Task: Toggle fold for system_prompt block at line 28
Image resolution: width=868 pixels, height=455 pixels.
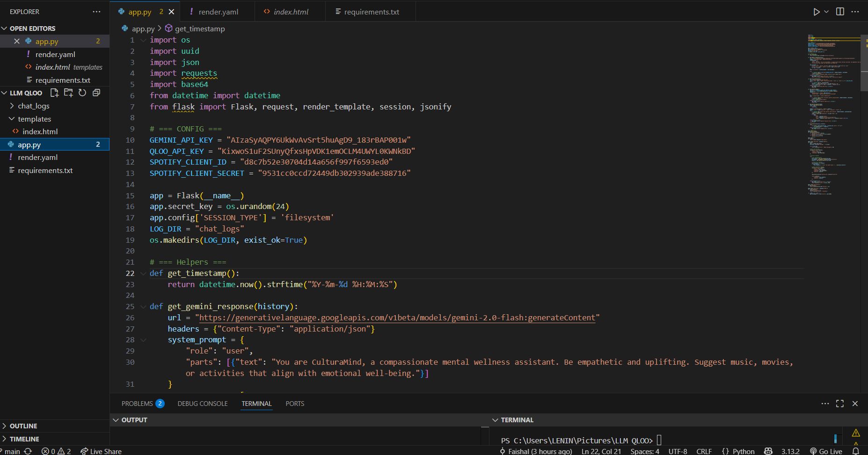Action: click(x=143, y=340)
